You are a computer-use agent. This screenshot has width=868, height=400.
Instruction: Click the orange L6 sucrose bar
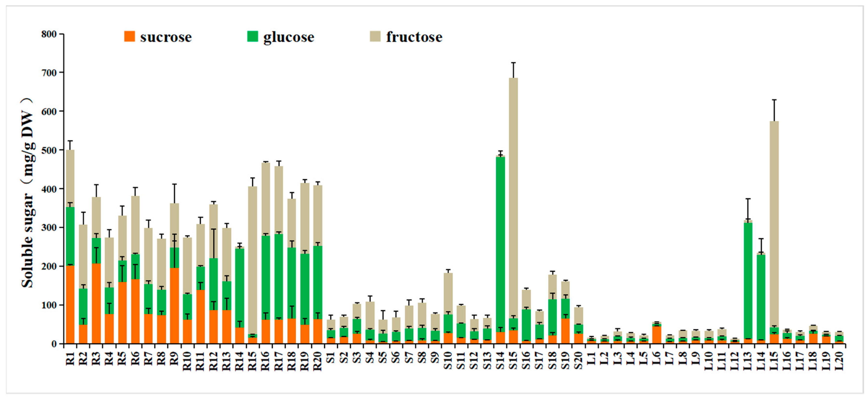point(656,335)
